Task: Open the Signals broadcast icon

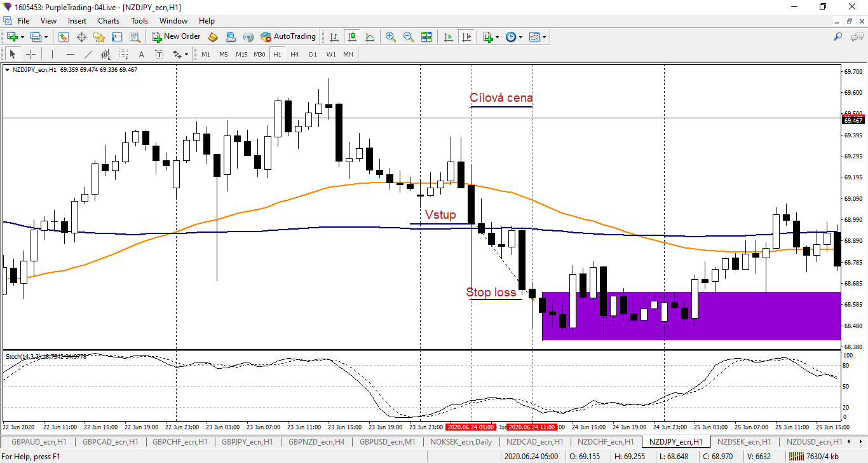Action: coord(248,37)
